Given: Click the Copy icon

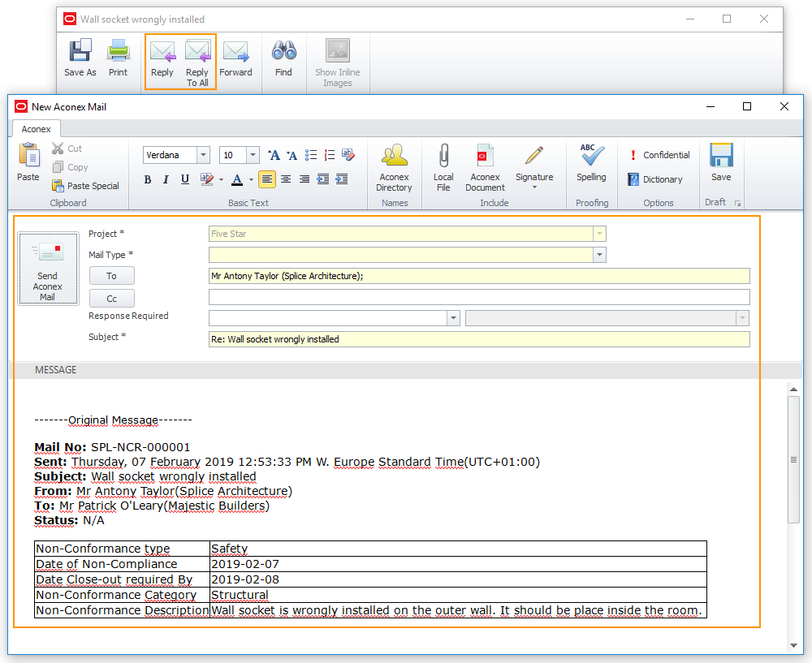Looking at the screenshot, I should point(58,167).
